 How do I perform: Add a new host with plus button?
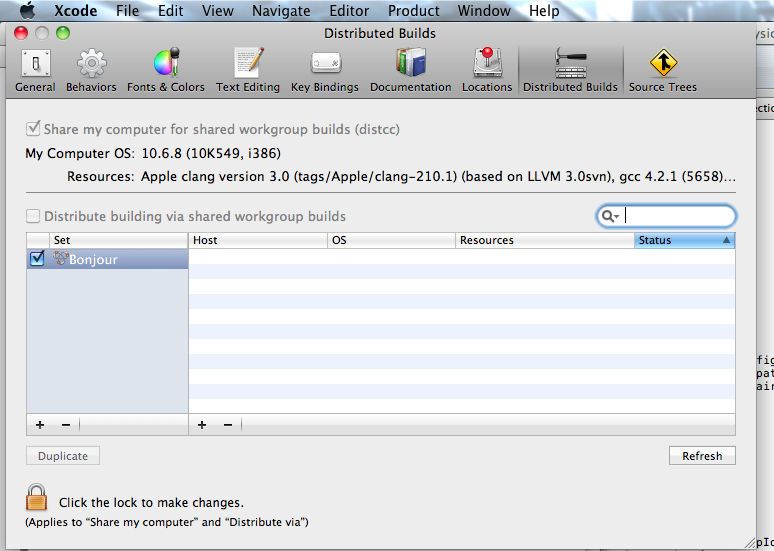pos(202,425)
